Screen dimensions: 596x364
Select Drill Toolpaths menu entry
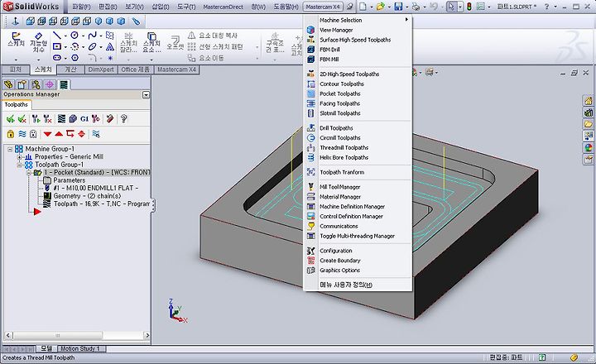[336, 128]
